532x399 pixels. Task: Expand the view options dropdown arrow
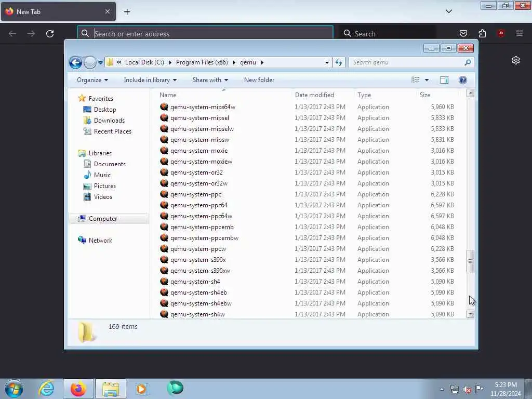pos(427,80)
